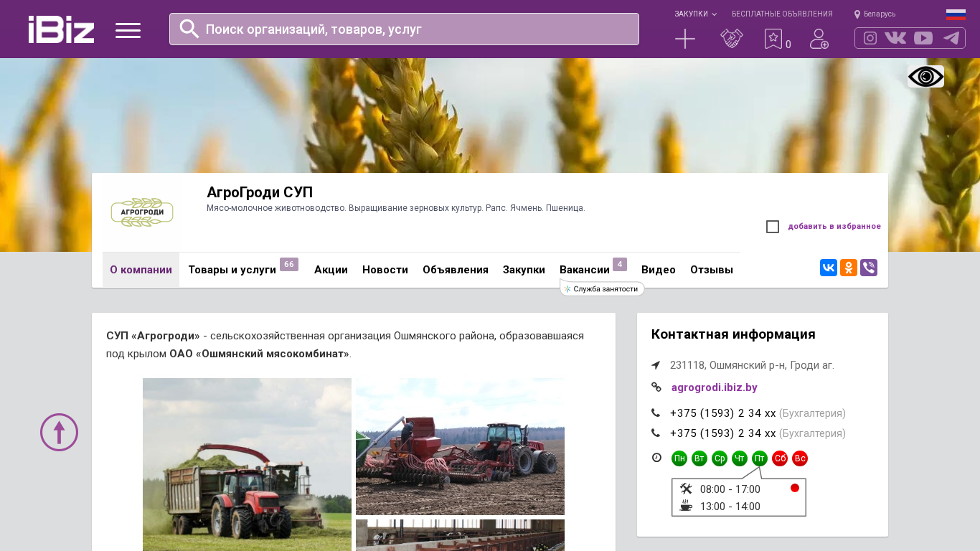This screenshot has width=980, height=551.
Task: Share the page on Odnoklassniki
Action: 849,268
